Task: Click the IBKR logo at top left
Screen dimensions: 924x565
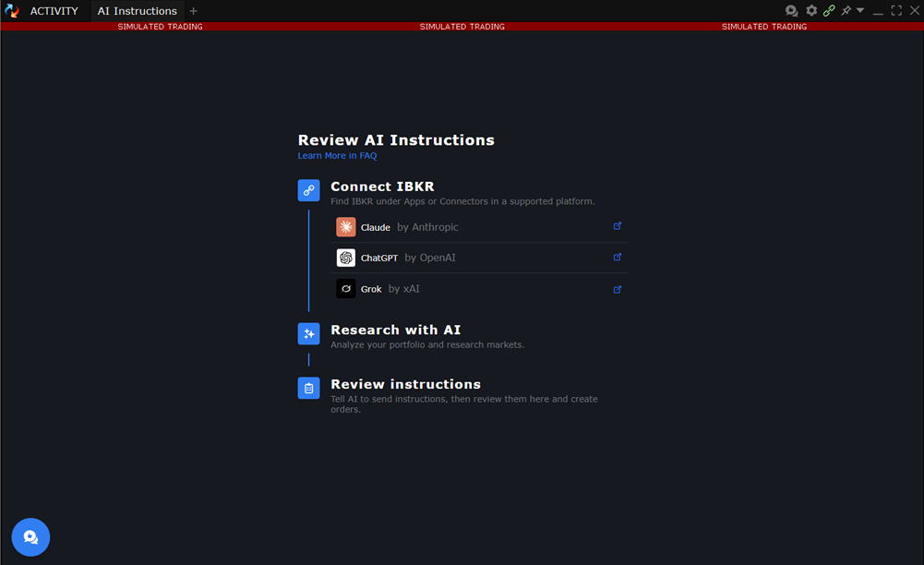Action: click(x=11, y=10)
